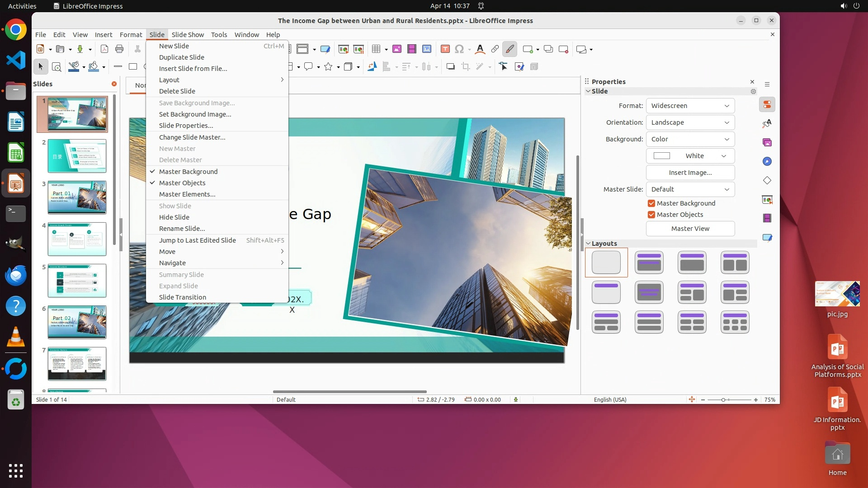Click the Insert Table toolbar icon

click(376, 49)
